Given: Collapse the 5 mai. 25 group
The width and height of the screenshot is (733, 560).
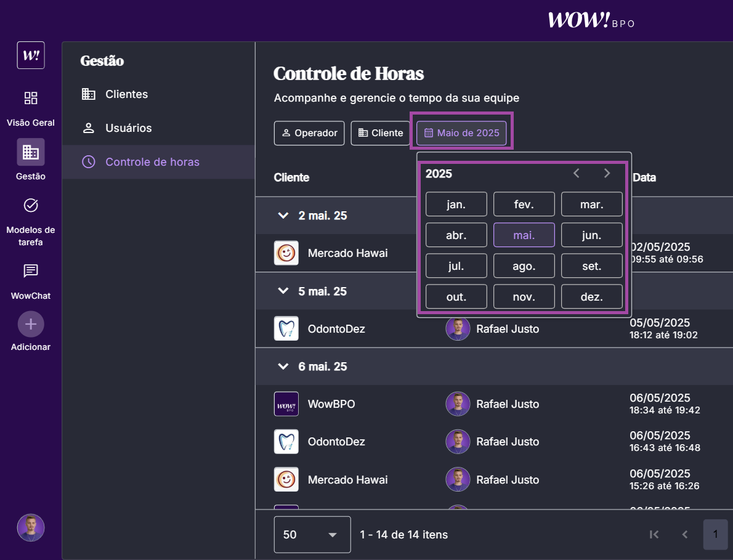Looking at the screenshot, I should (283, 291).
